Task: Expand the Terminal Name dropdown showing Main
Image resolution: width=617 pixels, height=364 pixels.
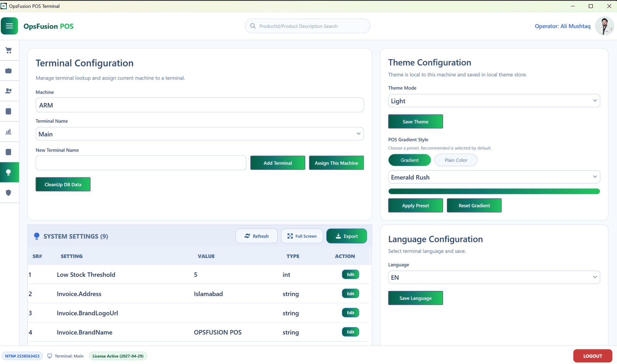Action: tap(200, 134)
